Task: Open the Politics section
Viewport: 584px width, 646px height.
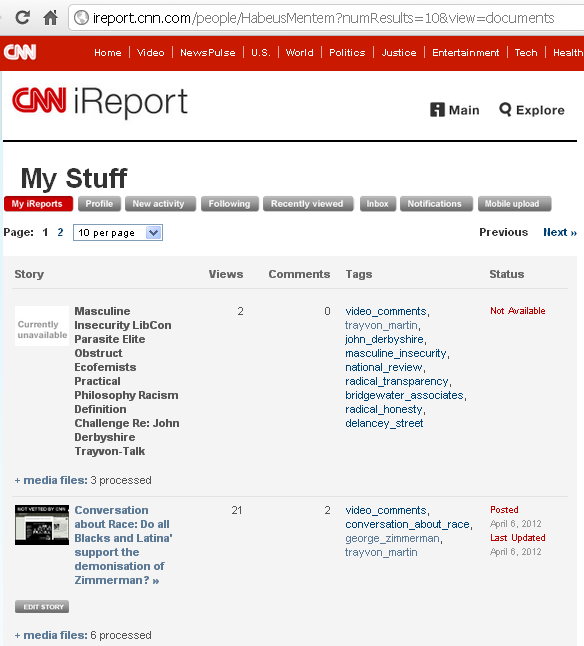Action: coord(347,53)
